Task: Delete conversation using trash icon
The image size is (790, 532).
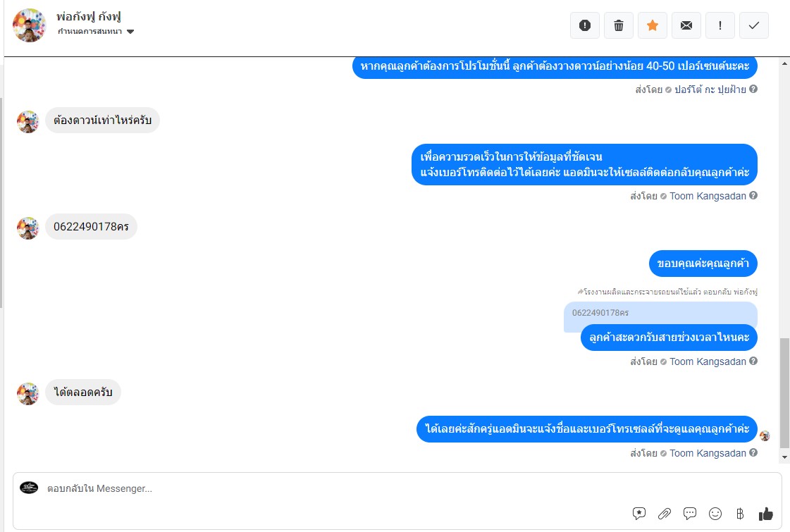Action: tap(618, 25)
